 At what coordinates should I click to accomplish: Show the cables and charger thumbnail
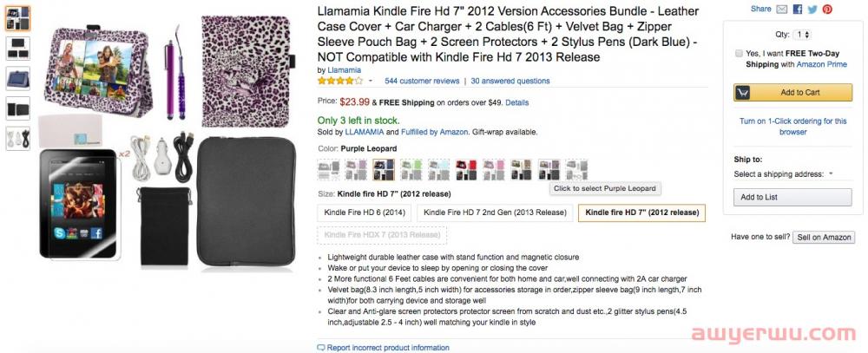tap(17, 138)
